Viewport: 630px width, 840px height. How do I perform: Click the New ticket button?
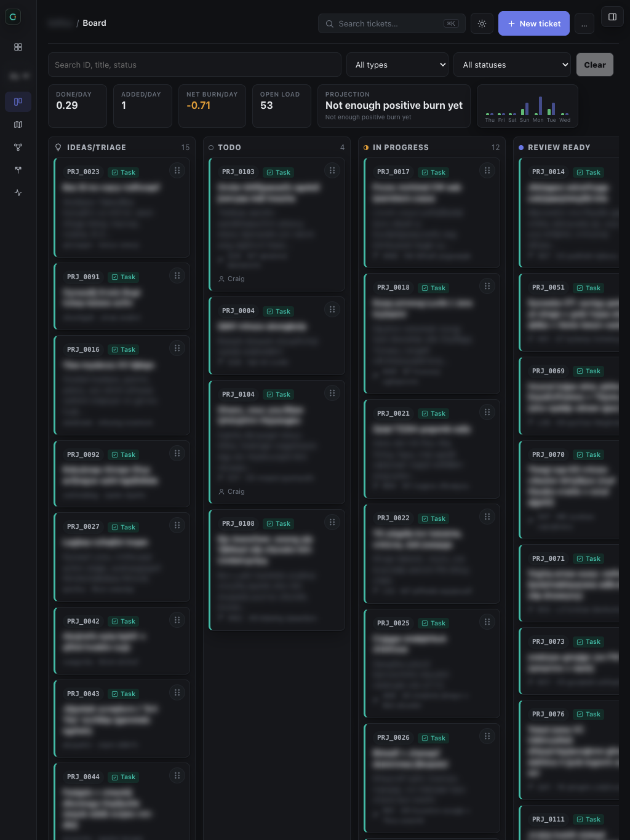click(x=533, y=23)
